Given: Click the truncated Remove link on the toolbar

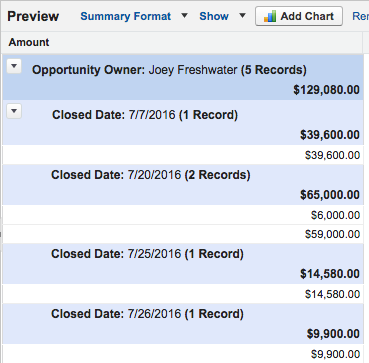Looking at the screenshot, I should click(360, 16).
